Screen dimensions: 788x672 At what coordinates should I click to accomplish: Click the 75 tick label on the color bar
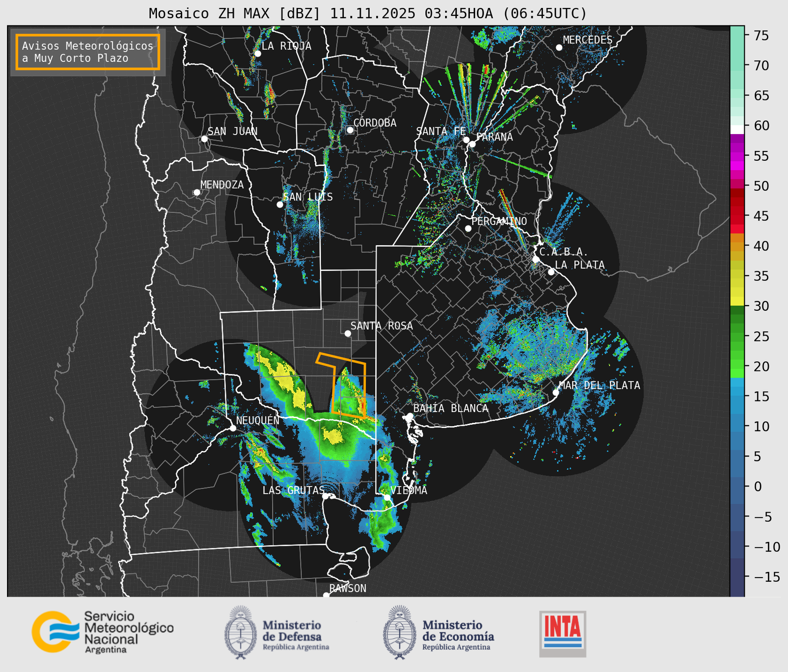click(761, 36)
